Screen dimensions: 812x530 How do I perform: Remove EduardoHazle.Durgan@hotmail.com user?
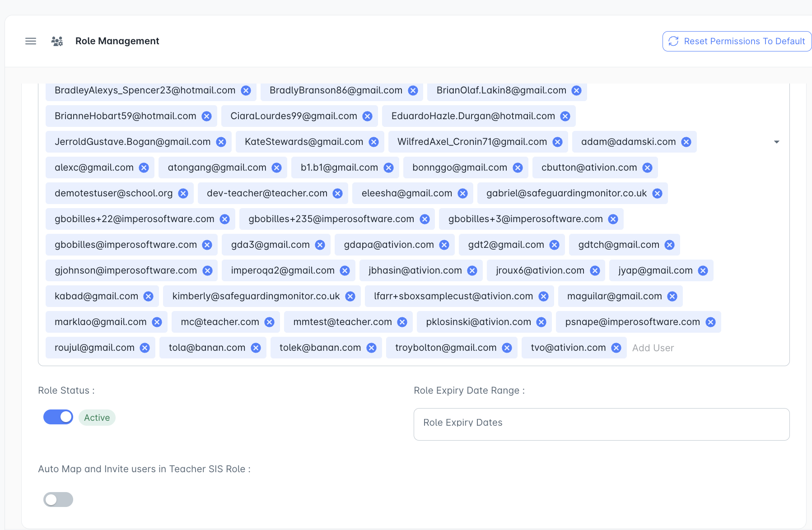tap(565, 116)
